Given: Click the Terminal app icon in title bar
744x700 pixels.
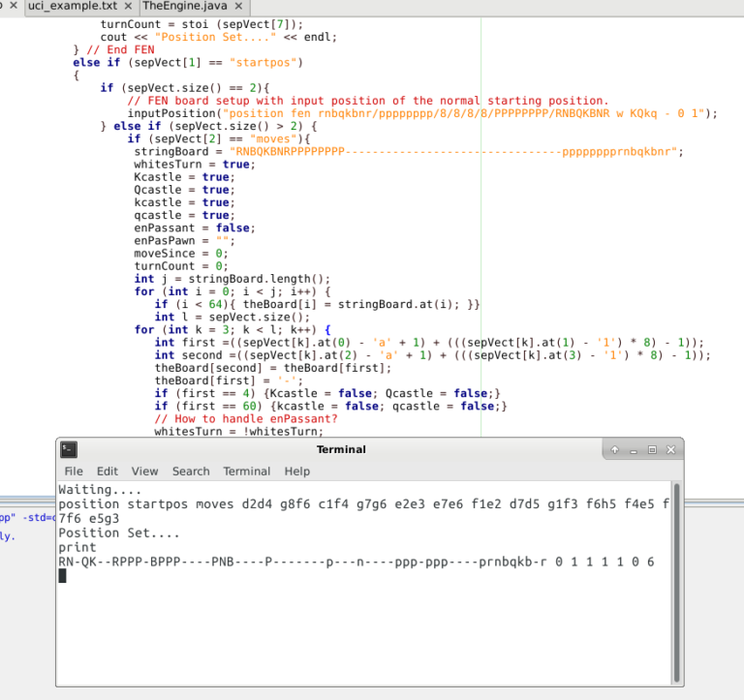Looking at the screenshot, I should click(x=69, y=449).
